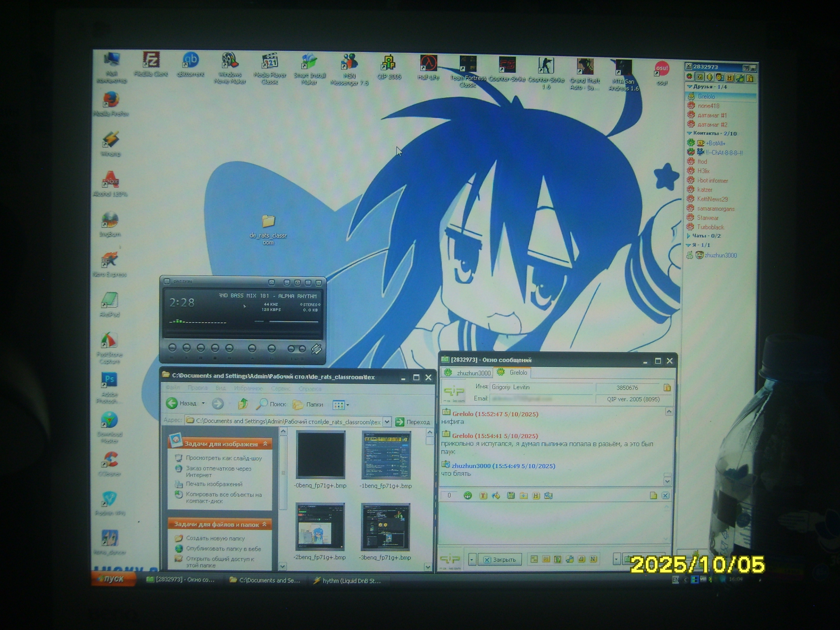840x630 pixels.
Task: Click the red T font icon
Action: pos(483,495)
